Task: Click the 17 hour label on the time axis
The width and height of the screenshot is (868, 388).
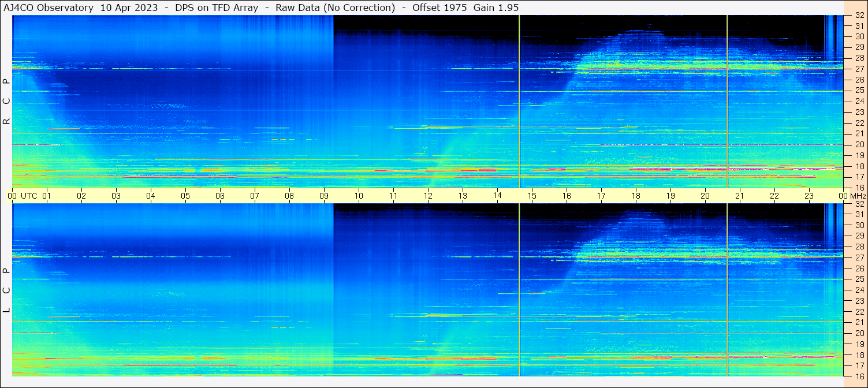Action: [x=601, y=196]
